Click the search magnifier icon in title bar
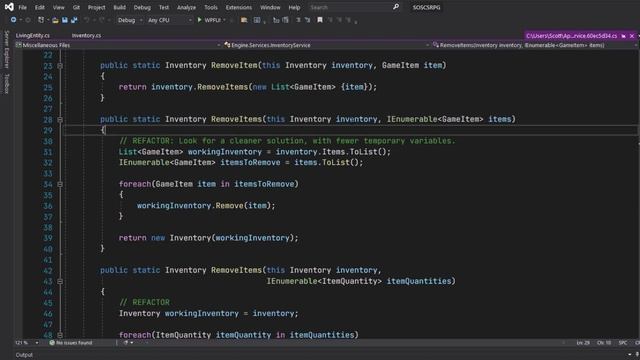This screenshot has width=640, height=360. tap(396, 7)
